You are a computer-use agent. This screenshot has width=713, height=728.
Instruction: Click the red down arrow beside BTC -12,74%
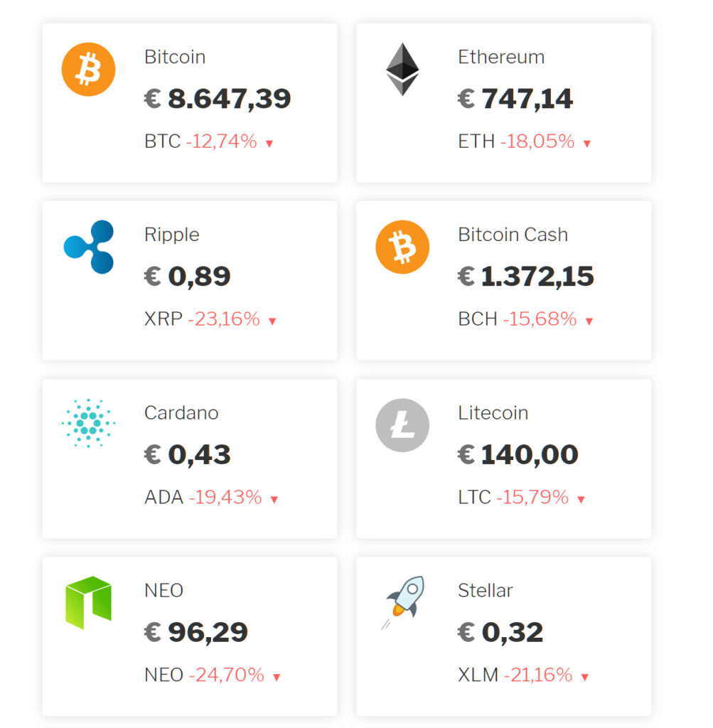click(269, 144)
